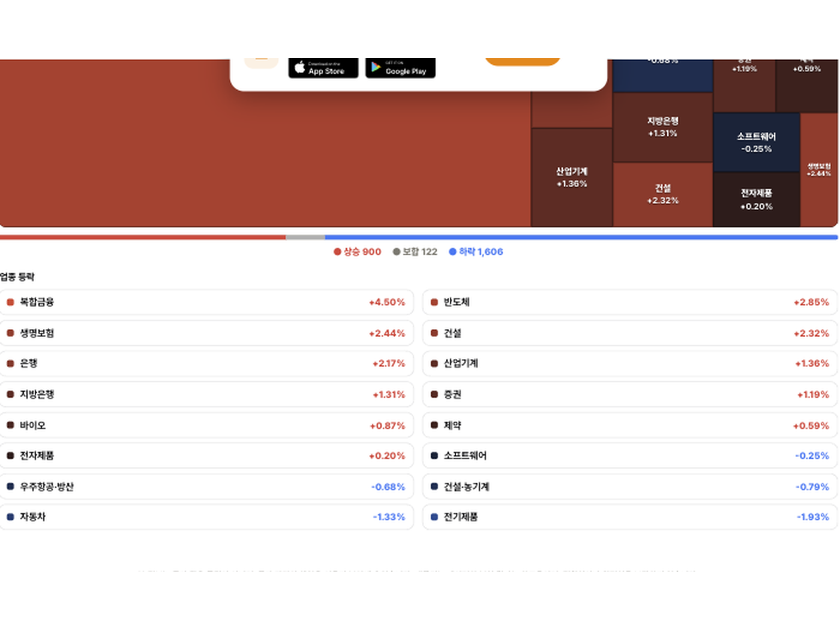Select the 전기제품 -1.93% sector row
The width and height of the screenshot is (840, 630).
[630, 517]
